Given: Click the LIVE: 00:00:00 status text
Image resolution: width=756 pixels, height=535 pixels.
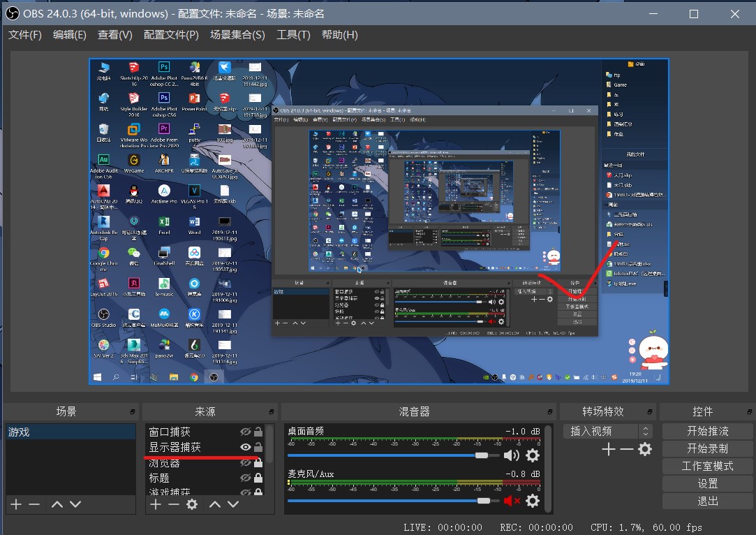Looking at the screenshot, I should [x=443, y=527].
